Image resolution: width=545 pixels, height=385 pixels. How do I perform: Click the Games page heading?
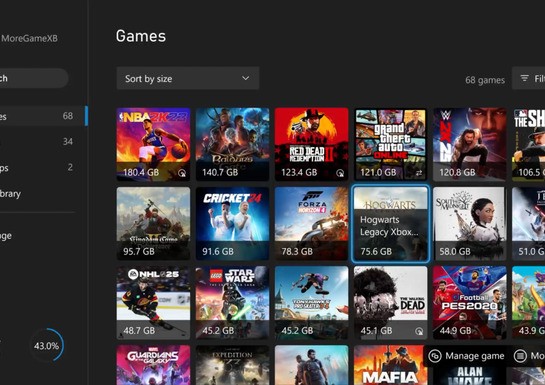point(141,36)
